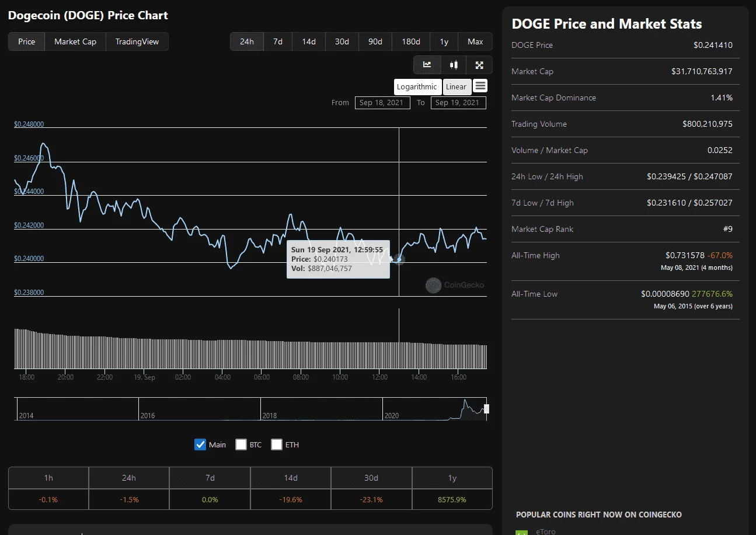This screenshot has width=756, height=535.
Task: Click the 1h column header
Action: click(x=48, y=478)
